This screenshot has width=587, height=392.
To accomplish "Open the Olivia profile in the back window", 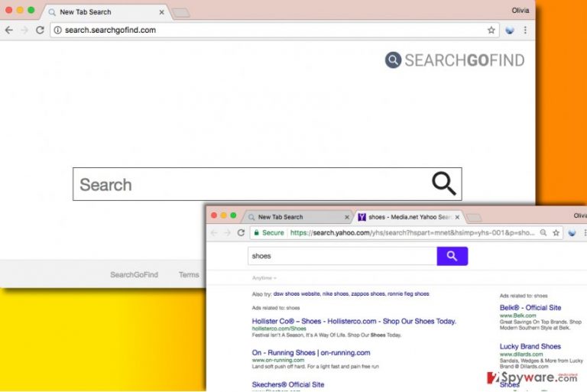I will (x=521, y=11).
